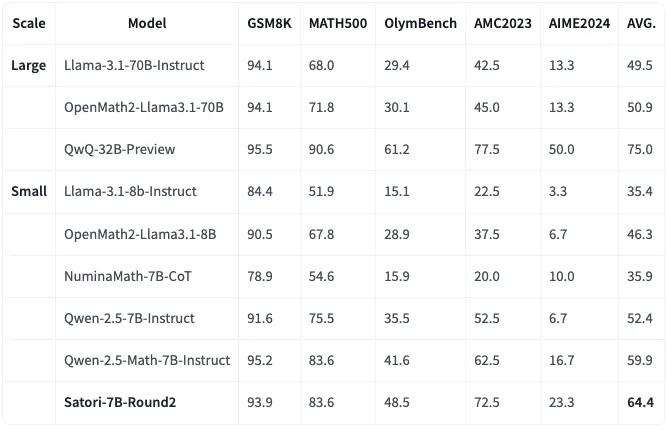Select the OlymBench column header

point(420,23)
